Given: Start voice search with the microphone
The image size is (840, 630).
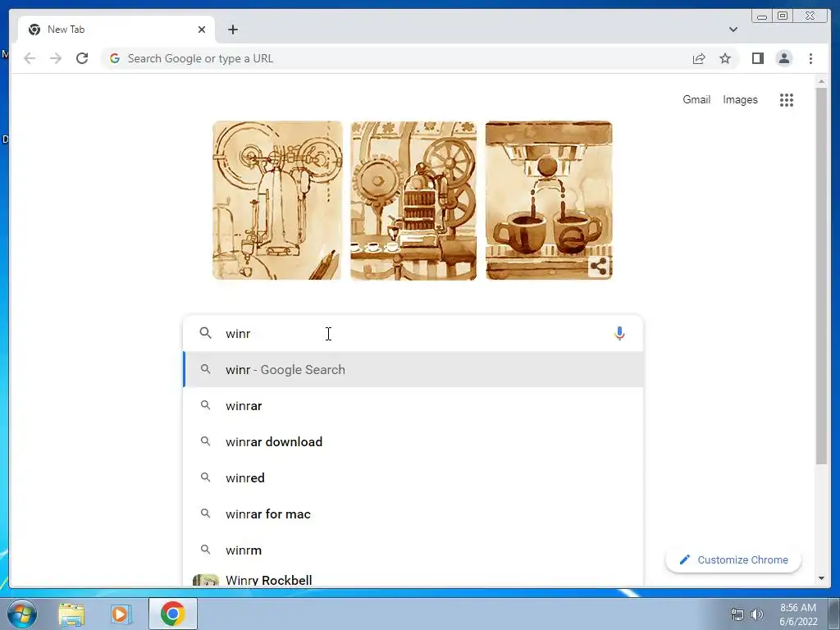Looking at the screenshot, I should 619,333.
